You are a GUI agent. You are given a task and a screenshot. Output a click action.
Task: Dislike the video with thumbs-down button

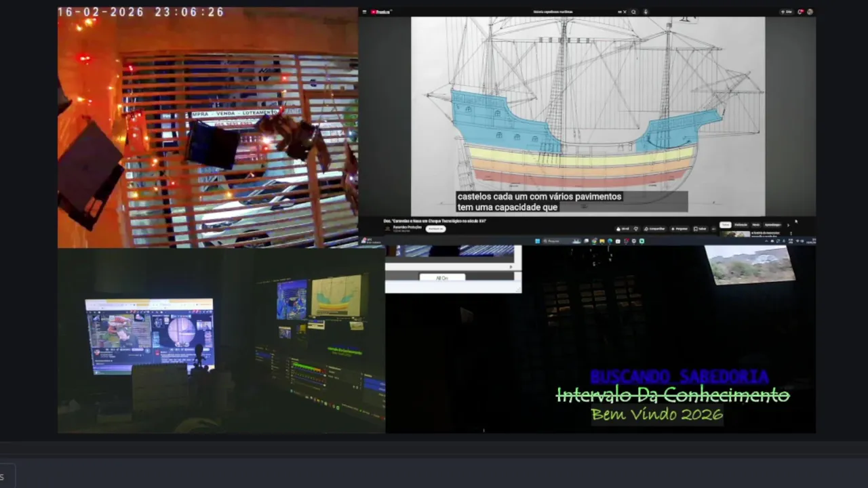(x=636, y=228)
